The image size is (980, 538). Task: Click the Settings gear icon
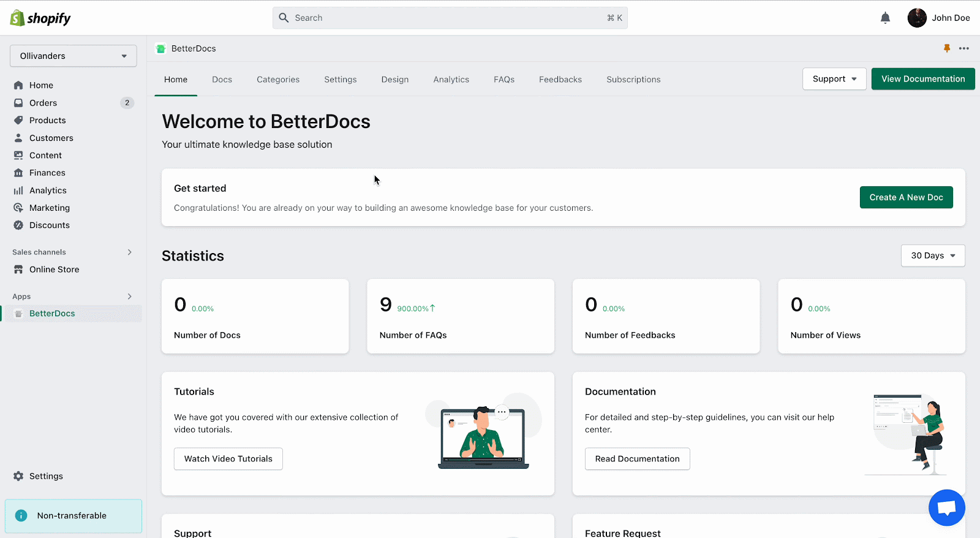coord(18,476)
